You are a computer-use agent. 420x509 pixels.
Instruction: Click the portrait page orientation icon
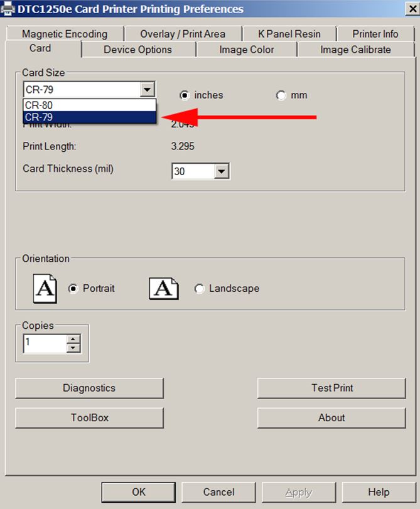pyautogui.click(x=45, y=289)
